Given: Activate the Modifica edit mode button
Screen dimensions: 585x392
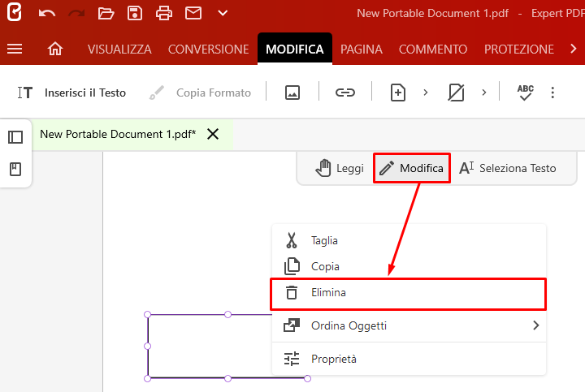Looking at the screenshot, I should 412,168.
